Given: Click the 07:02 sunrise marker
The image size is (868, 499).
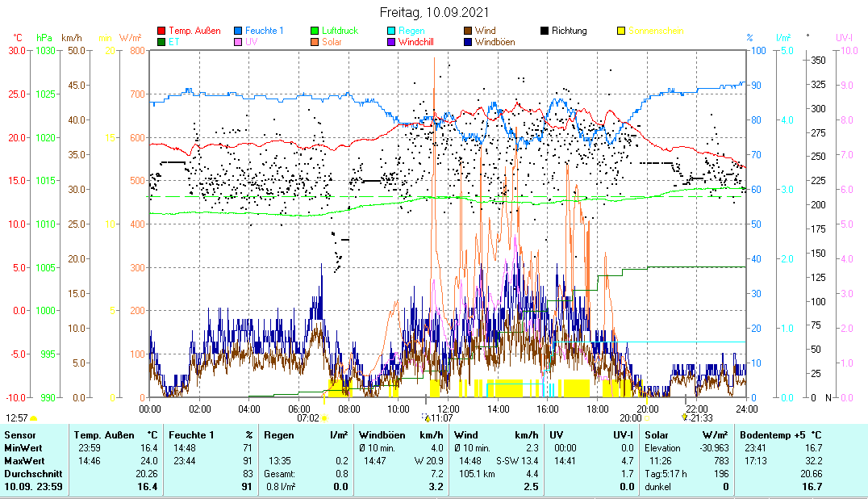Looking at the screenshot, I should 308,418.
